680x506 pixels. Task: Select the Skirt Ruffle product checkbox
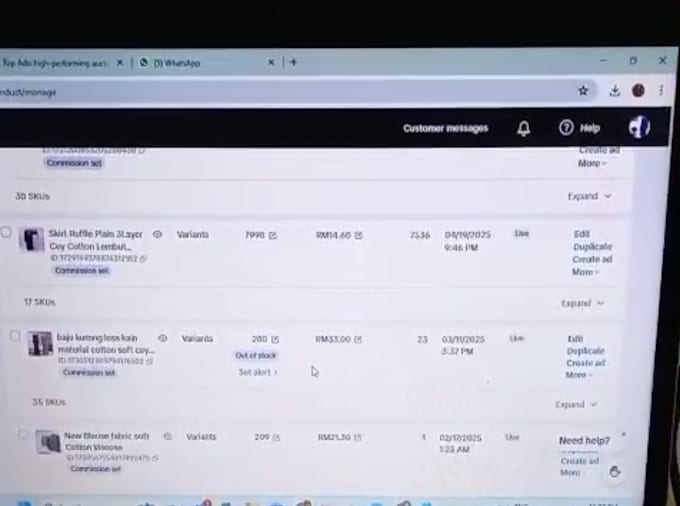(6, 232)
